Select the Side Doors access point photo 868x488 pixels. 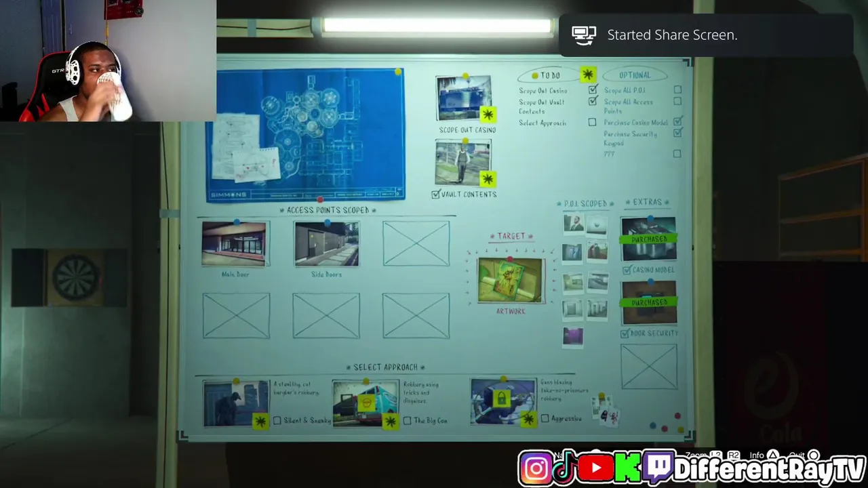[x=326, y=244]
